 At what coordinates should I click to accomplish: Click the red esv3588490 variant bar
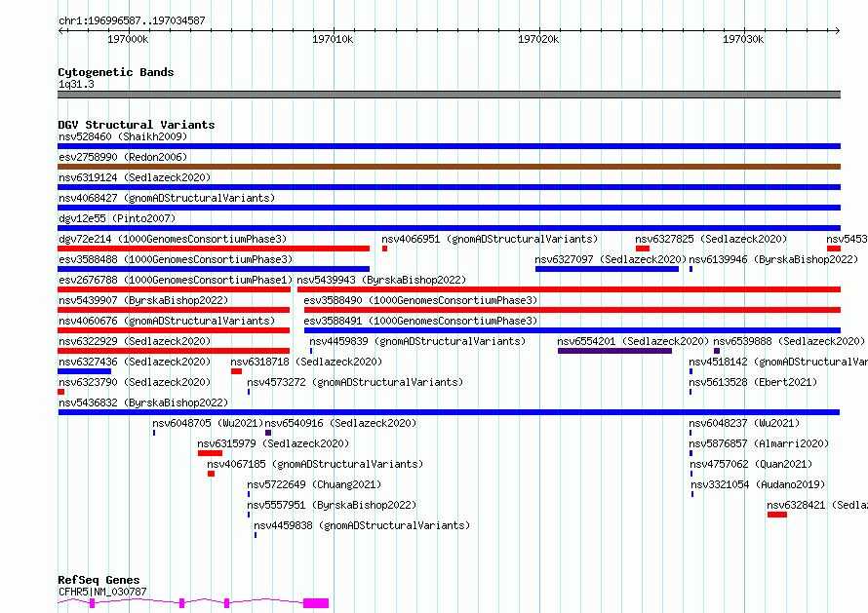572,310
